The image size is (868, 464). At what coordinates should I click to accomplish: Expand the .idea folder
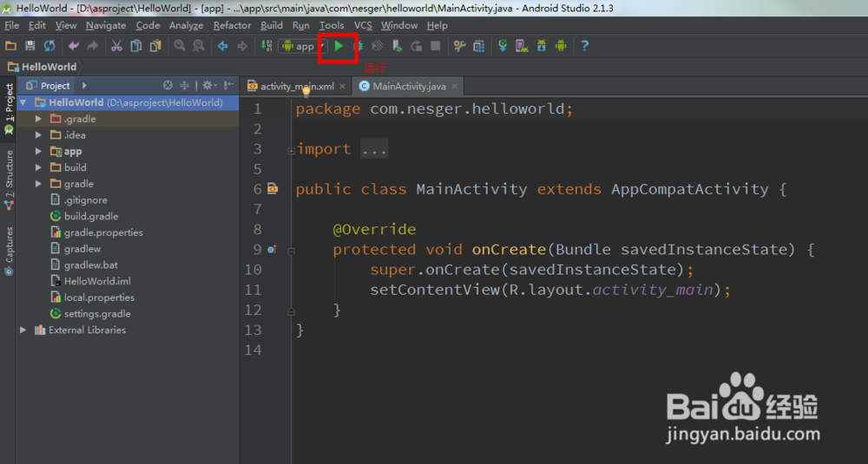point(38,135)
